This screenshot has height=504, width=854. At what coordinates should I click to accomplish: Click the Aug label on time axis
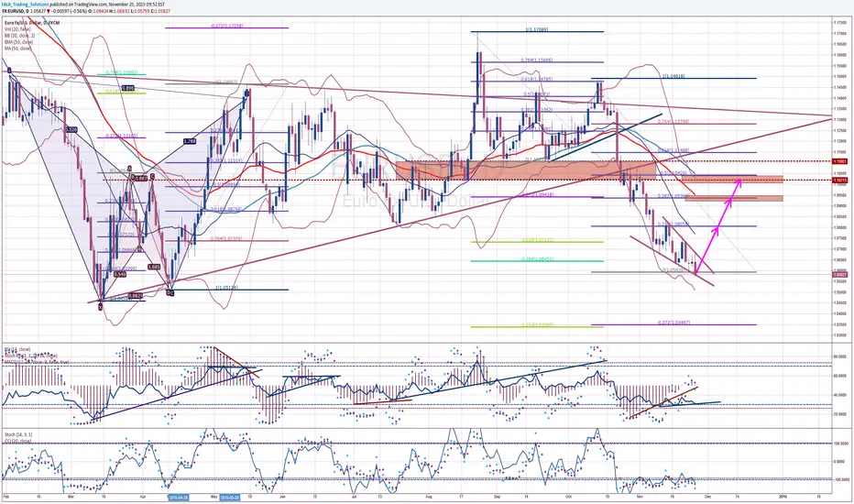tap(429, 497)
